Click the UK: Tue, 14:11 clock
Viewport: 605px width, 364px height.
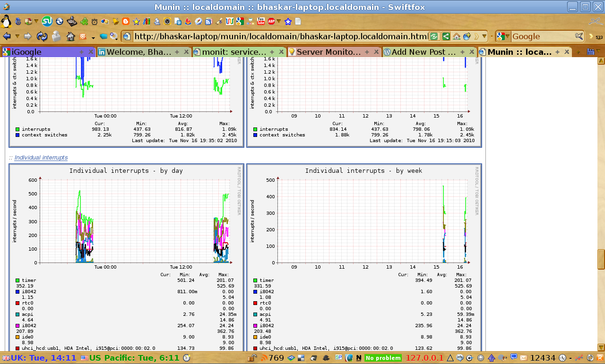(40, 358)
